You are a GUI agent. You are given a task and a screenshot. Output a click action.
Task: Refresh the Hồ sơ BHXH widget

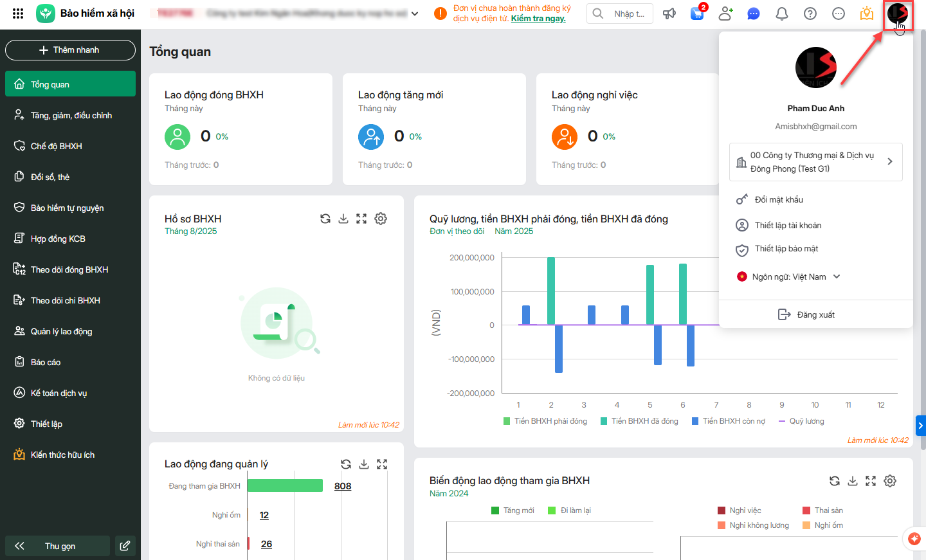pos(325,219)
